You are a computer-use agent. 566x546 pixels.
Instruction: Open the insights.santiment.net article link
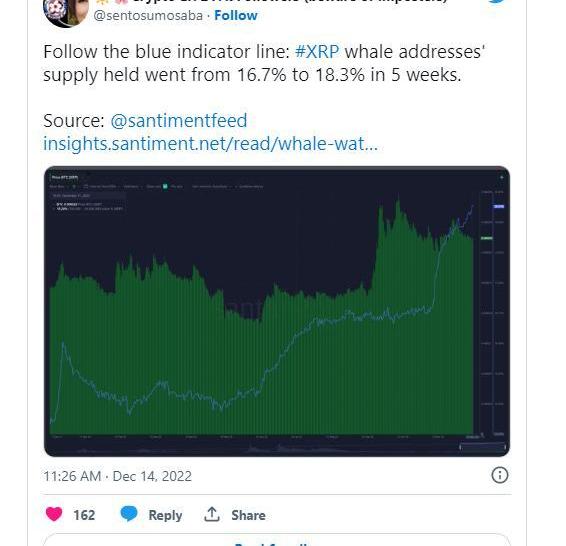point(210,144)
